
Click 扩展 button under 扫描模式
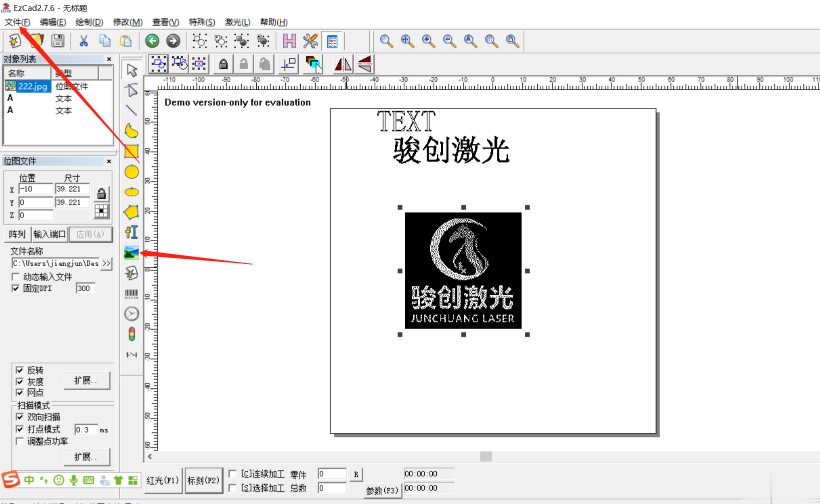[x=87, y=457]
